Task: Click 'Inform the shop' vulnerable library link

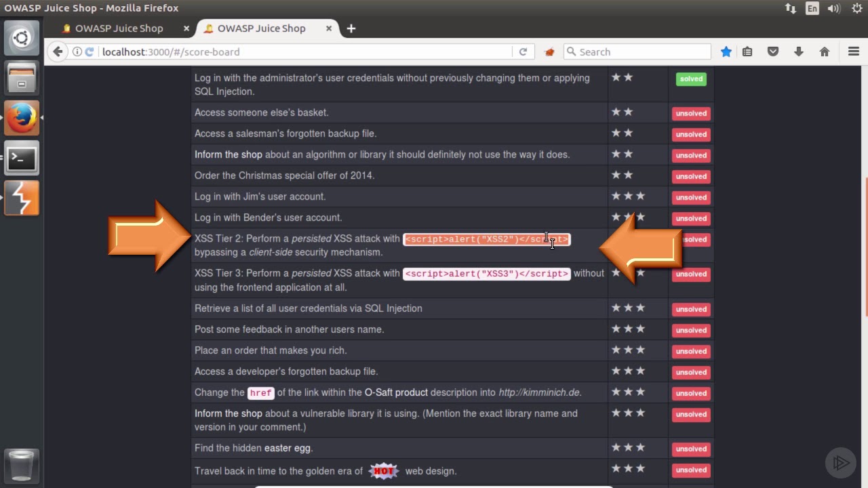Action: 228,413
